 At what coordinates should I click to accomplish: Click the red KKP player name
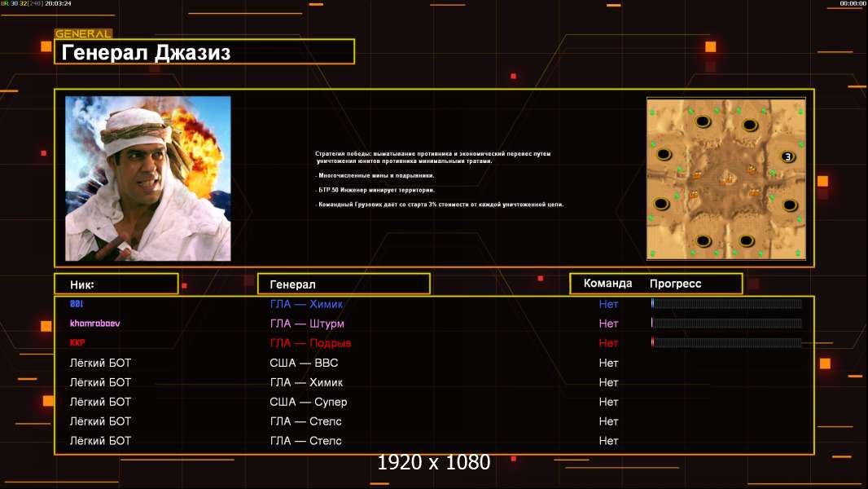(77, 343)
